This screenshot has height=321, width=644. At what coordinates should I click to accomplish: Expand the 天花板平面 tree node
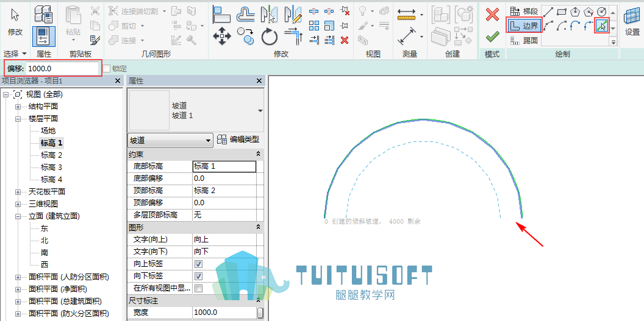click(x=18, y=192)
